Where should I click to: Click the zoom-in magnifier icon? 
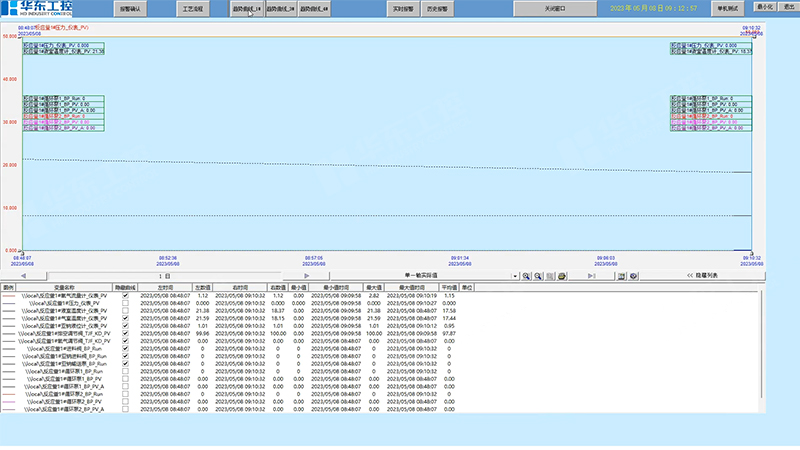[527, 275]
